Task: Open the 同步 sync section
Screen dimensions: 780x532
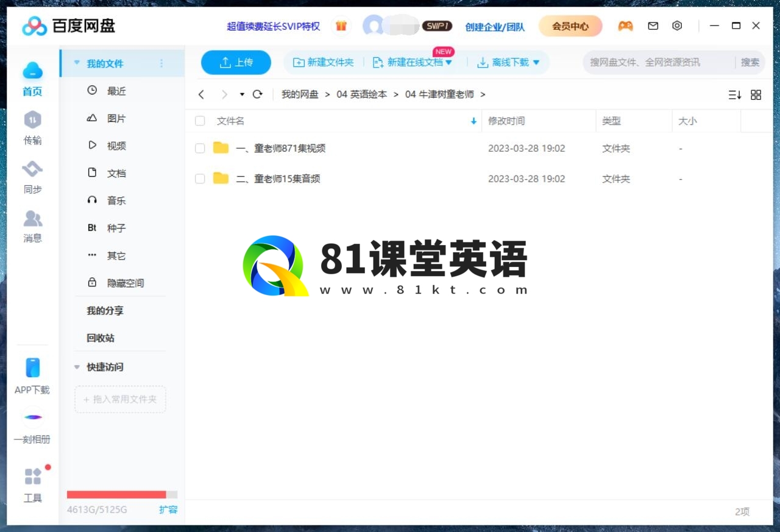Action: 32,177
